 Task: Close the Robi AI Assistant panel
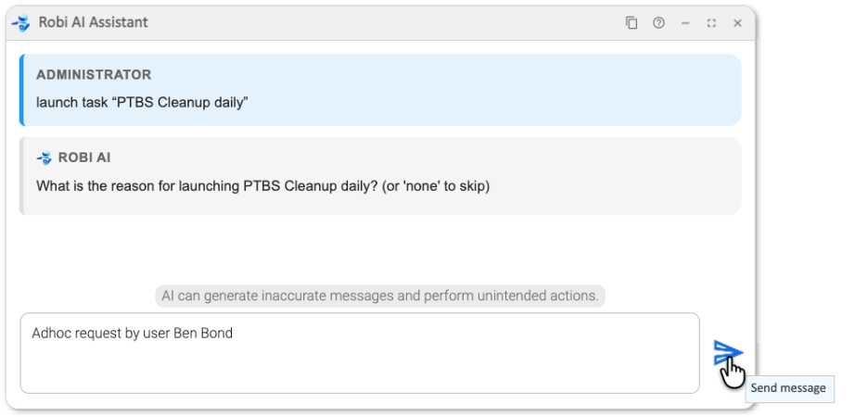pyautogui.click(x=738, y=23)
